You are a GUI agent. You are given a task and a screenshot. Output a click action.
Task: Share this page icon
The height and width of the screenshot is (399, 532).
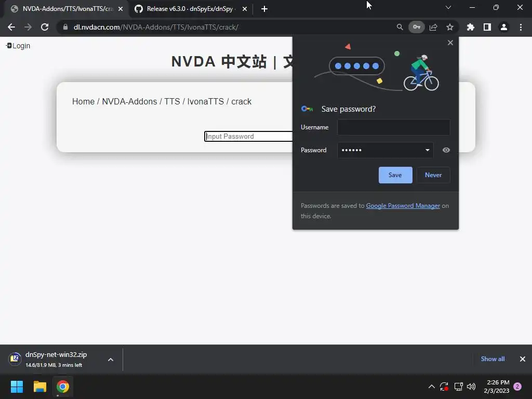click(433, 27)
